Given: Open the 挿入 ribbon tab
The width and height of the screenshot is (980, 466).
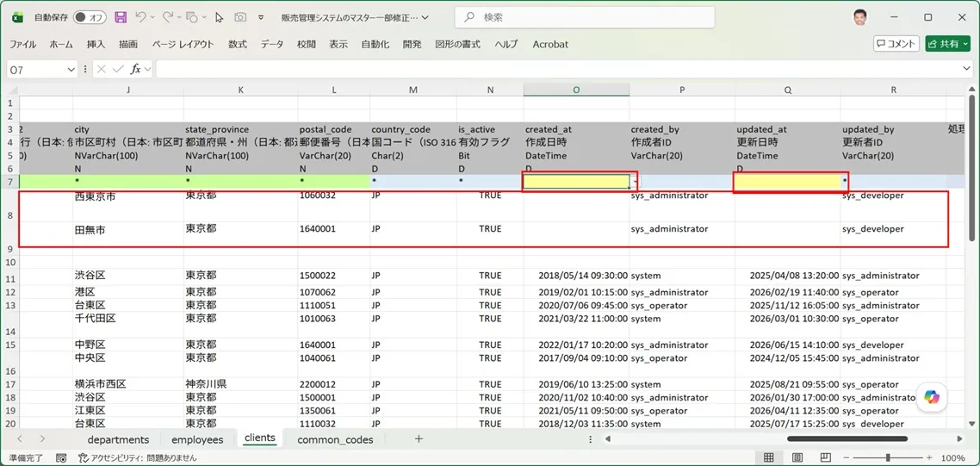Looking at the screenshot, I should point(96,44).
